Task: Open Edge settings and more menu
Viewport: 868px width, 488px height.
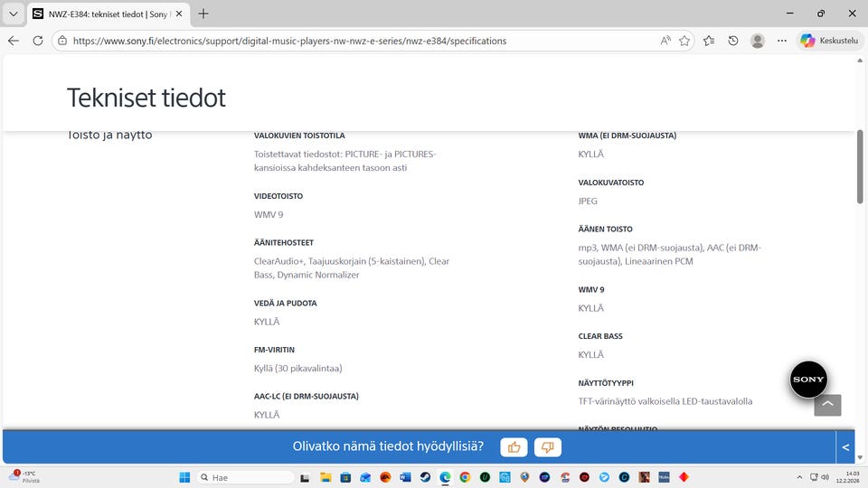Action: pos(781,41)
